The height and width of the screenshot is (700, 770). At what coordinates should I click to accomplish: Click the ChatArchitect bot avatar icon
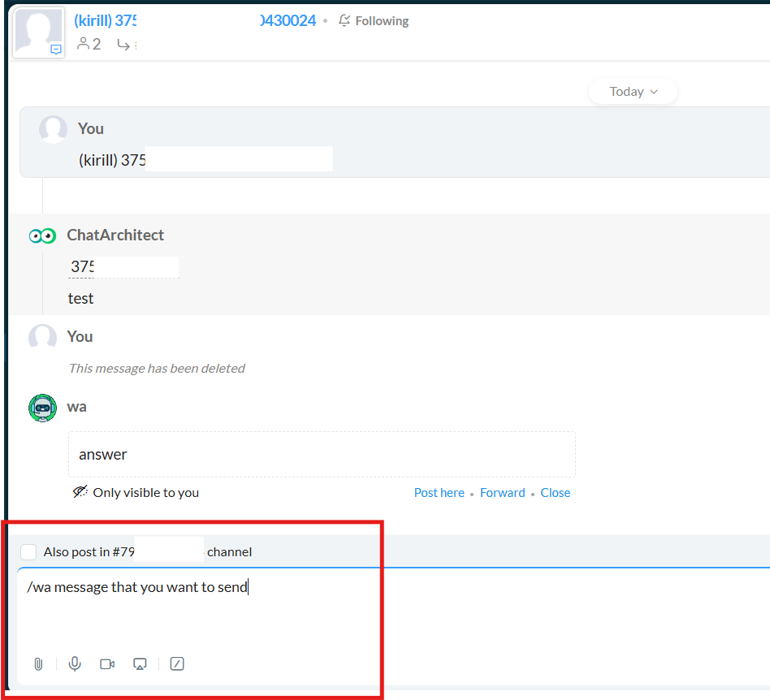point(42,235)
